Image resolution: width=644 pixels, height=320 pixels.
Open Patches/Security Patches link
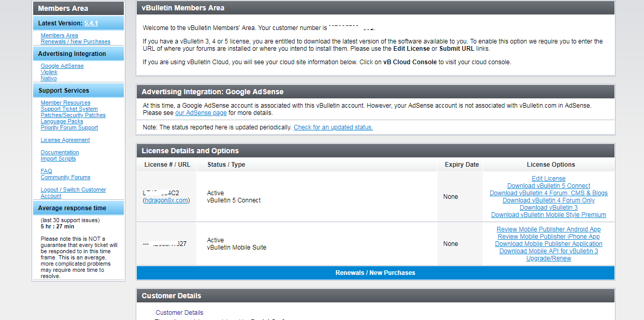tap(73, 115)
